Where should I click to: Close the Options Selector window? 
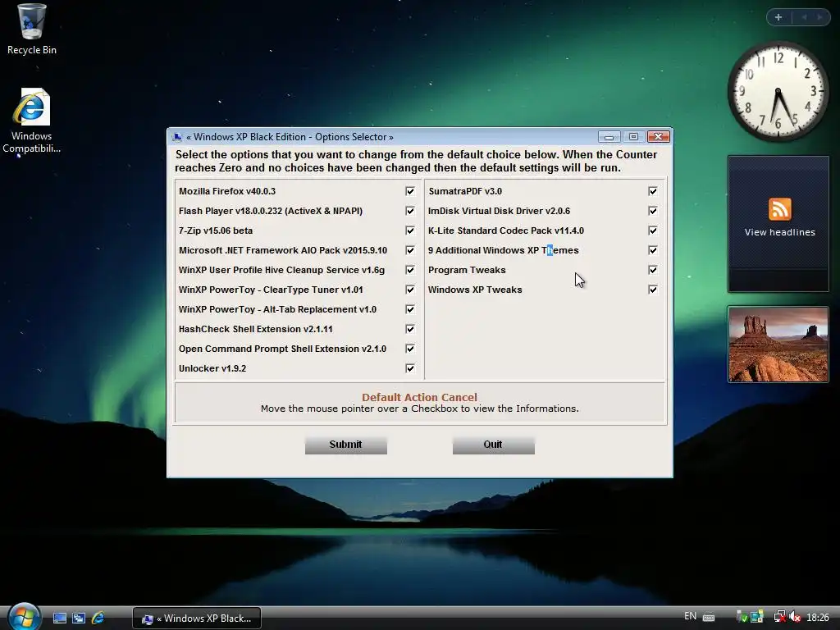pos(659,137)
